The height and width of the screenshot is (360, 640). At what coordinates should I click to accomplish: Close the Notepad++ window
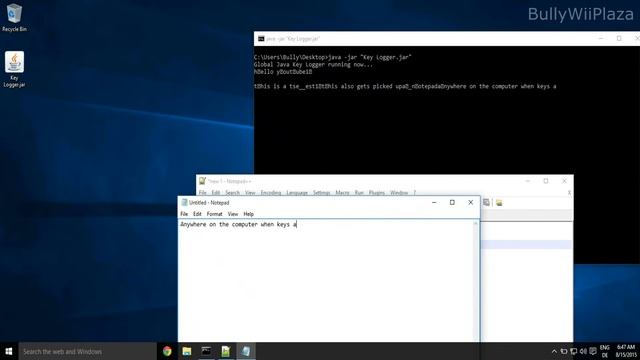[x=564, y=181]
